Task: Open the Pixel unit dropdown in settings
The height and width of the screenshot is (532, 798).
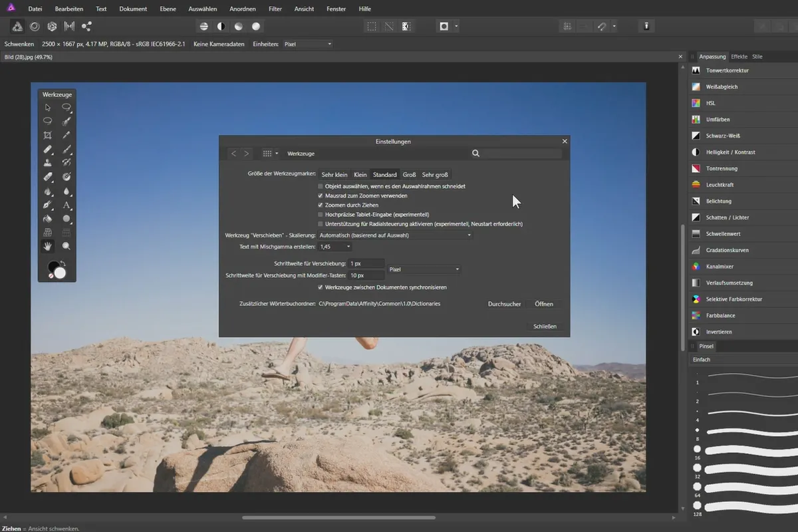Action: (424, 269)
